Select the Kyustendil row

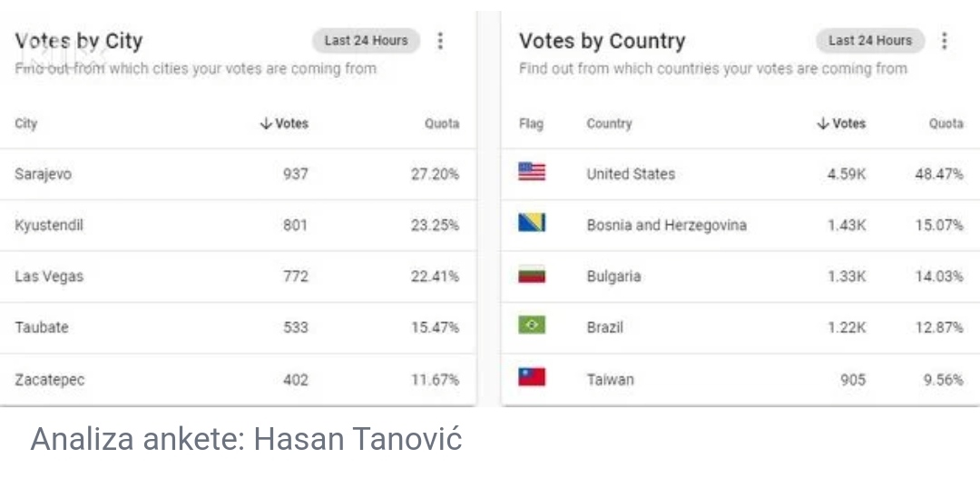coord(238,226)
